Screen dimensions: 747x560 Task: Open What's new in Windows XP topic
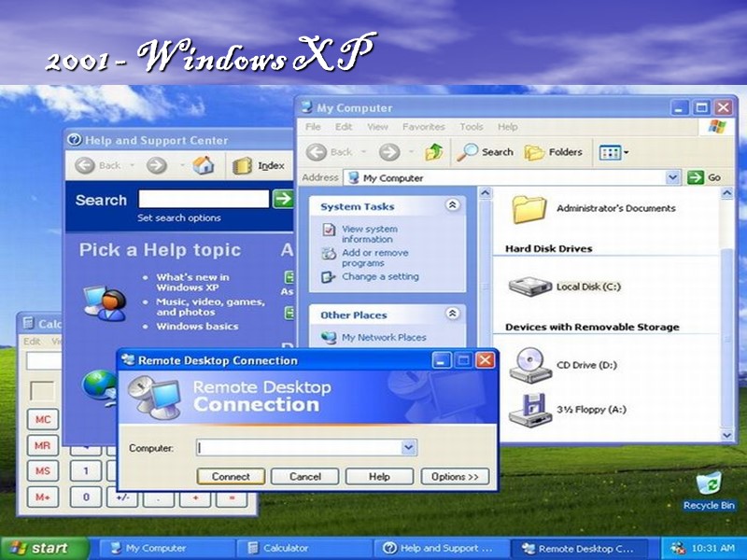pos(193,283)
